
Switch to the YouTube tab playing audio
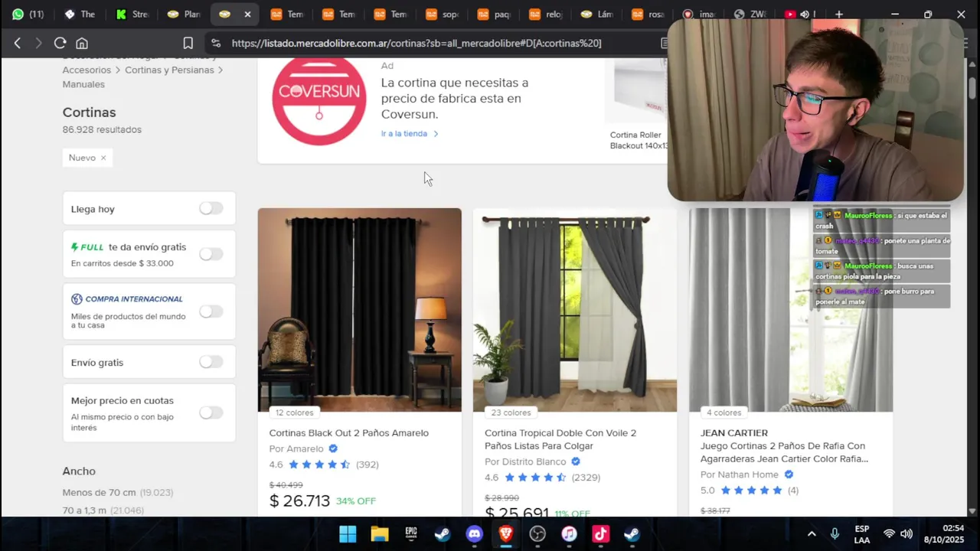[799, 15]
